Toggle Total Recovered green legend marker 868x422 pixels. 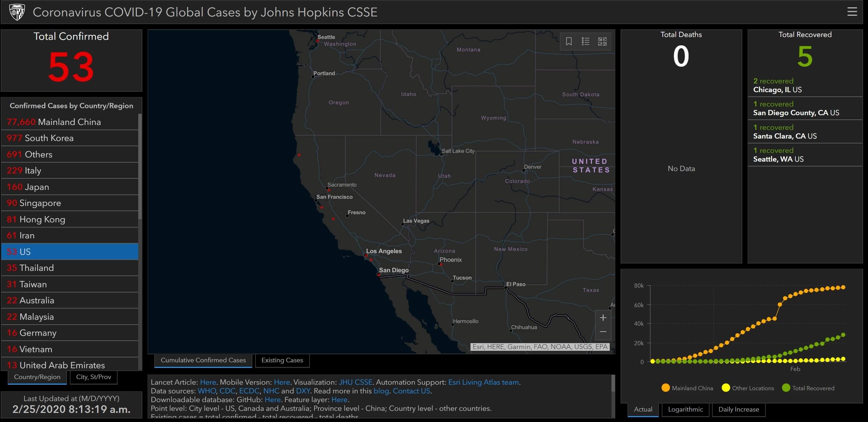[x=786, y=388]
